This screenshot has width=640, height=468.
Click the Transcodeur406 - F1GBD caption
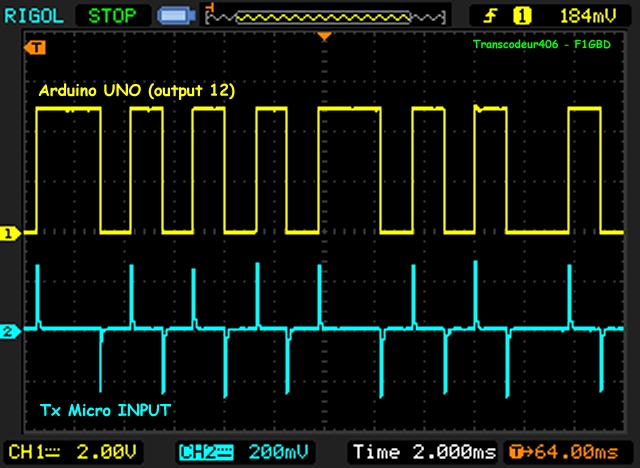click(542, 44)
